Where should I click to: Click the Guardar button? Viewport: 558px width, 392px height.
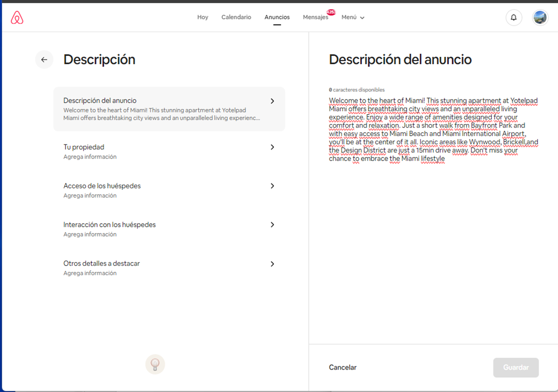516,367
